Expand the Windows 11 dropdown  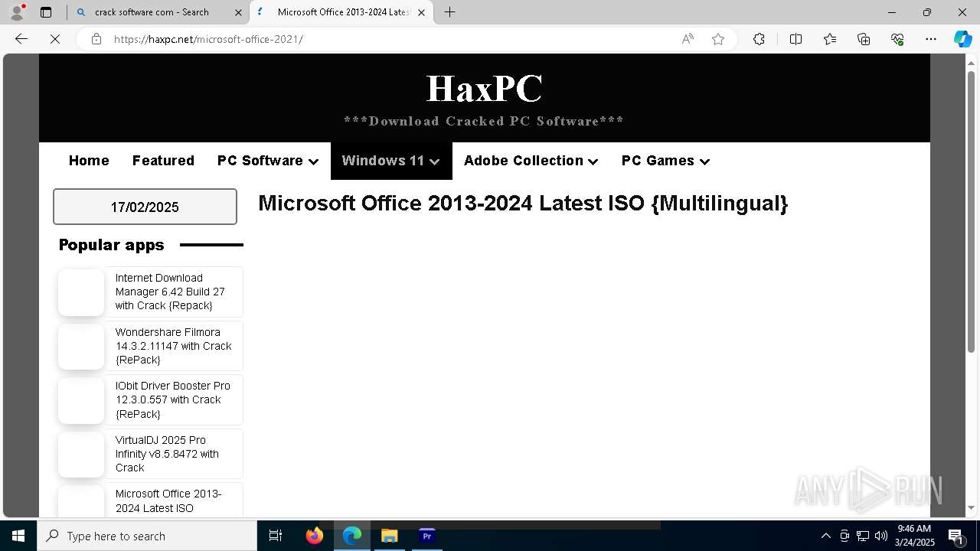pyautogui.click(x=391, y=161)
